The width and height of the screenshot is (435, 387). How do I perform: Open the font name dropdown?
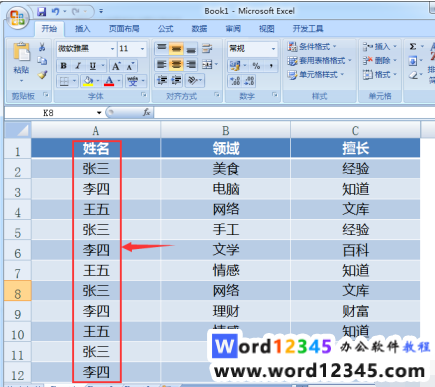112,49
